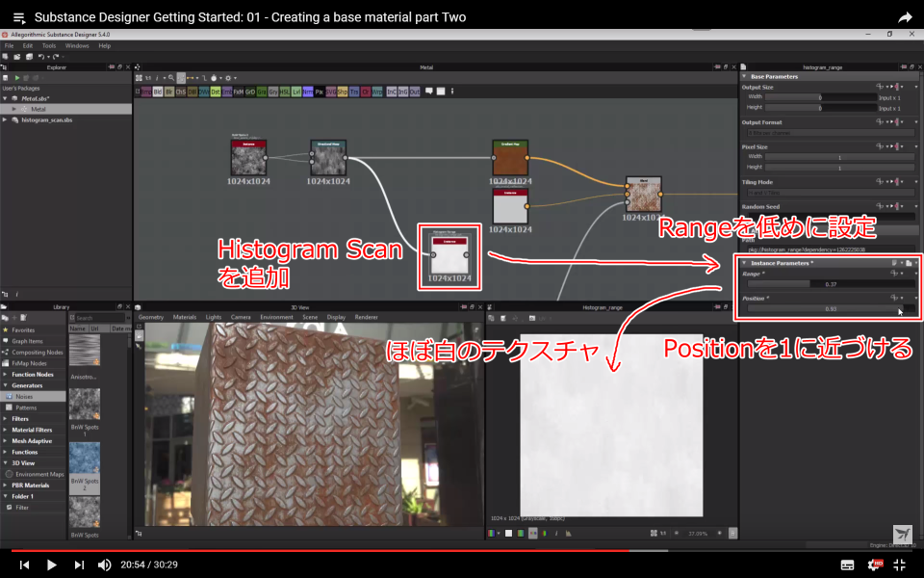Add a Bitmap node from graph toolbar

point(146,92)
